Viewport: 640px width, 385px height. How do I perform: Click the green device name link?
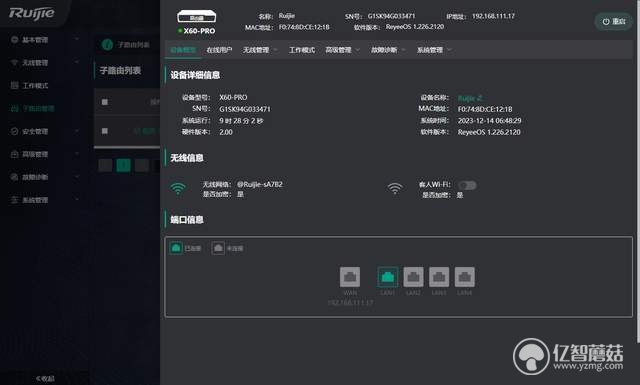point(470,98)
